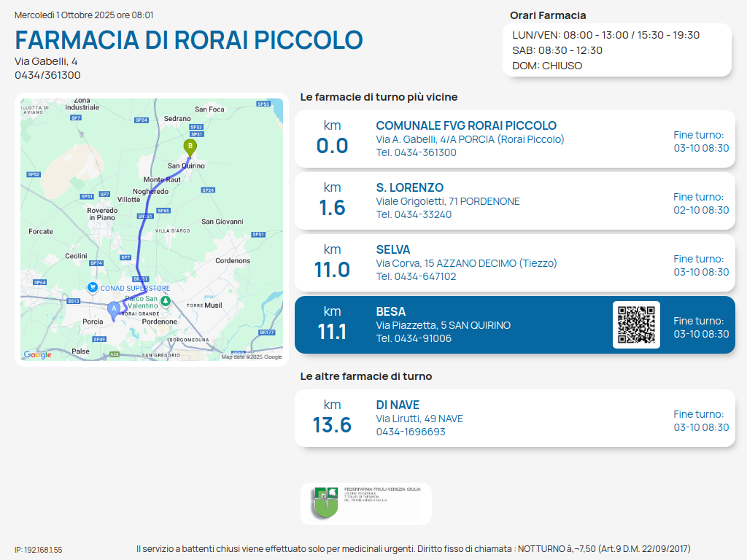Click the A28 highway shield on the map
Viewport: 747px width, 560px height.
114,354
